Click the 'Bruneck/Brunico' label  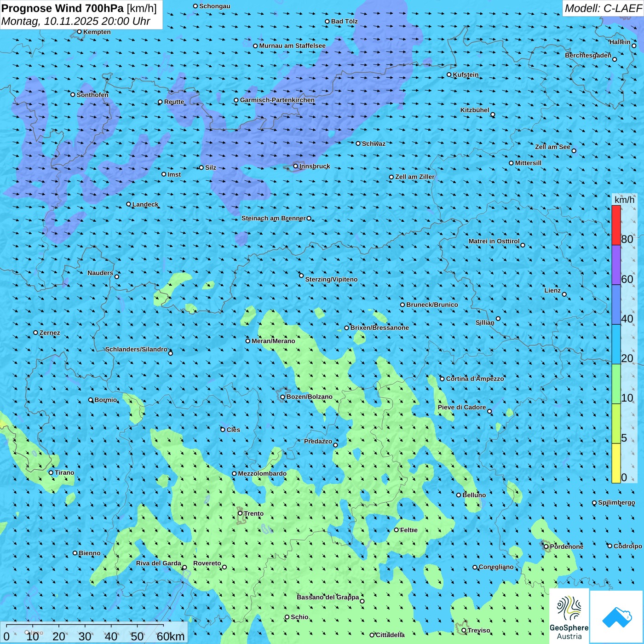tap(432, 305)
